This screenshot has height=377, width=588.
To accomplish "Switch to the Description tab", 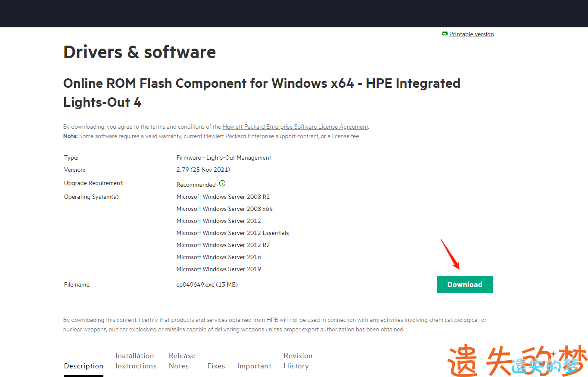I will click(x=84, y=366).
